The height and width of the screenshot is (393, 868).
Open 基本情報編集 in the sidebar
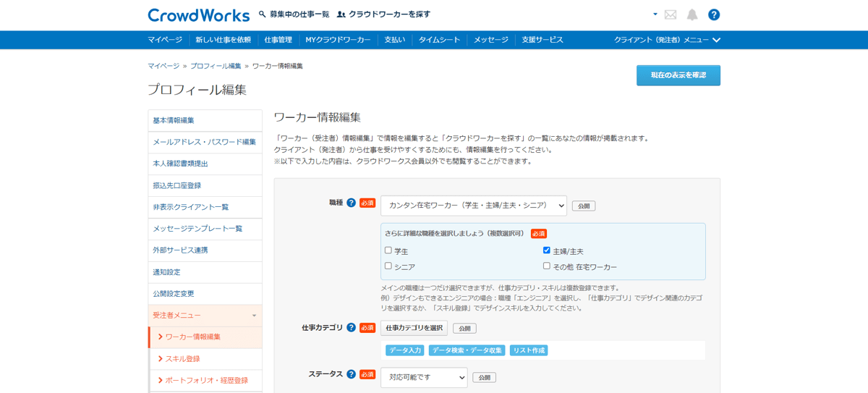point(205,120)
